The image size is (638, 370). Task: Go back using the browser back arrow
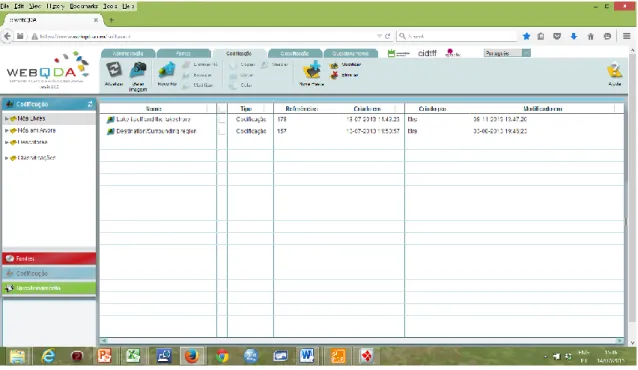click(7, 36)
